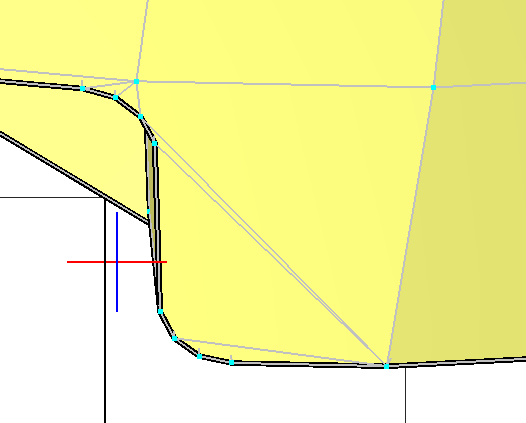Click the cyan vertex below the vertical edge on the lower curve
Image resolution: width=526 pixels, height=423 pixels.
pos(174,338)
